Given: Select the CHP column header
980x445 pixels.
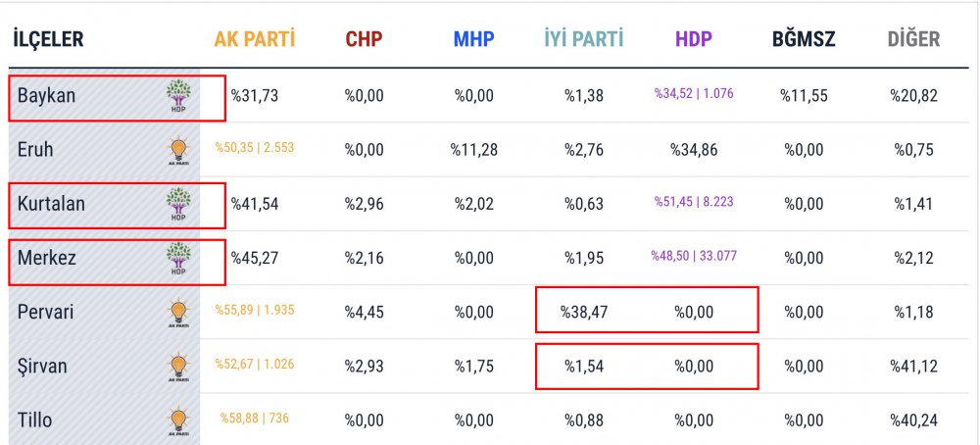Looking at the screenshot, I should point(364,40).
